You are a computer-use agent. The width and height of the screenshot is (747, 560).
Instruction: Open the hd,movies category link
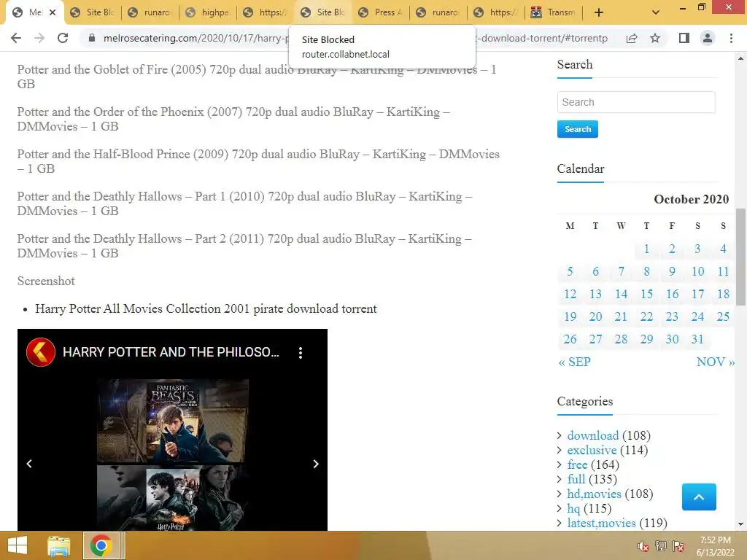(594, 494)
